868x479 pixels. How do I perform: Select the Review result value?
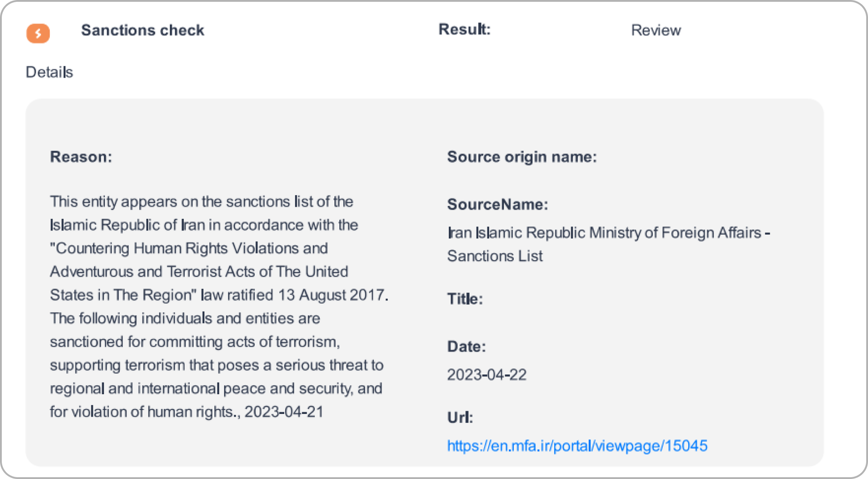(656, 30)
